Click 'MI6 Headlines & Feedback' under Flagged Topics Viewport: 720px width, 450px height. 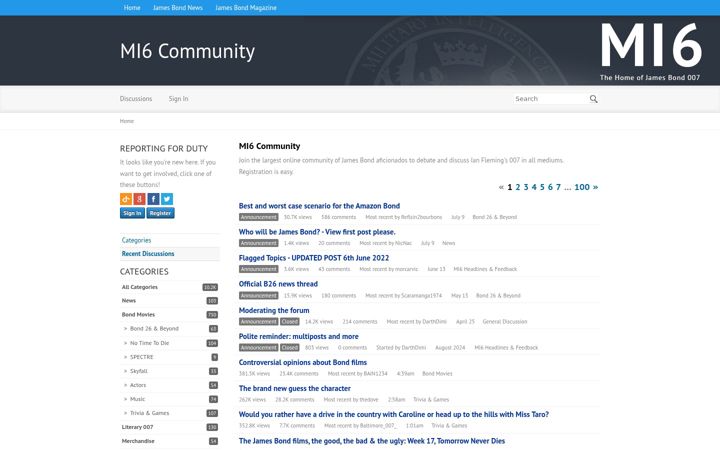pyautogui.click(x=485, y=269)
